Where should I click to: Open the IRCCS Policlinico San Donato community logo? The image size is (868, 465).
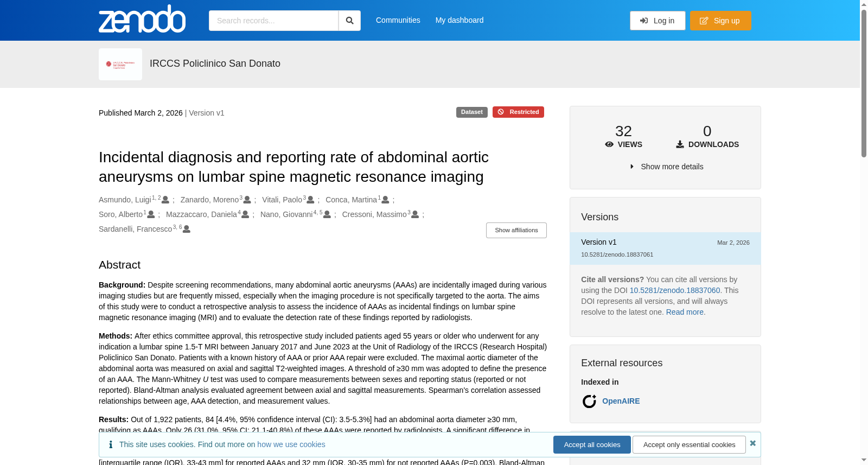[x=120, y=64]
